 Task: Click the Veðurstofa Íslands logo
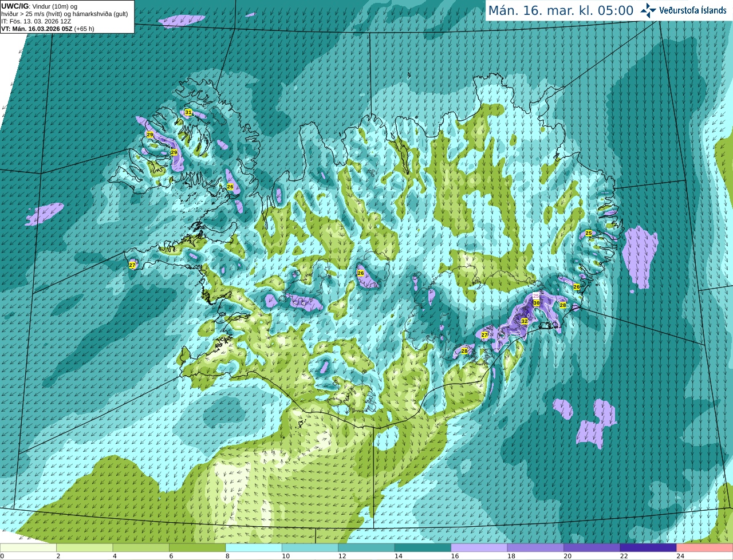click(x=683, y=10)
